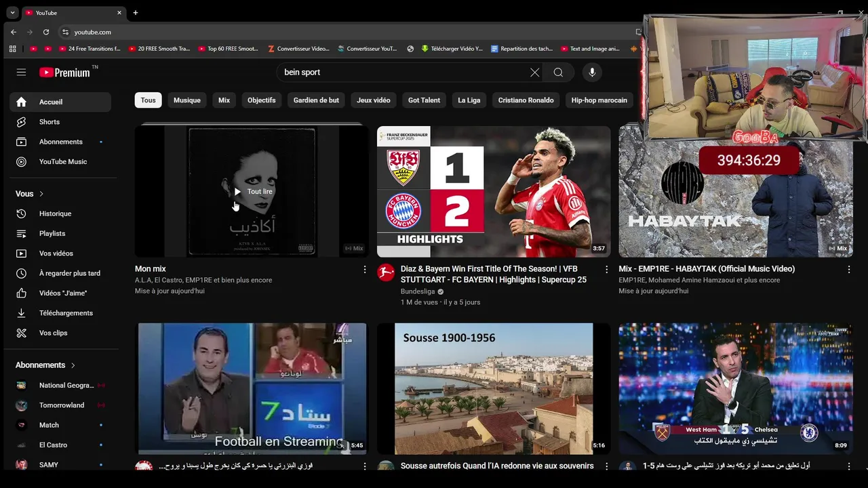Open Playlists in the sidebar
The height and width of the screenshot is (488, 868).
click(x=60, y=233)
